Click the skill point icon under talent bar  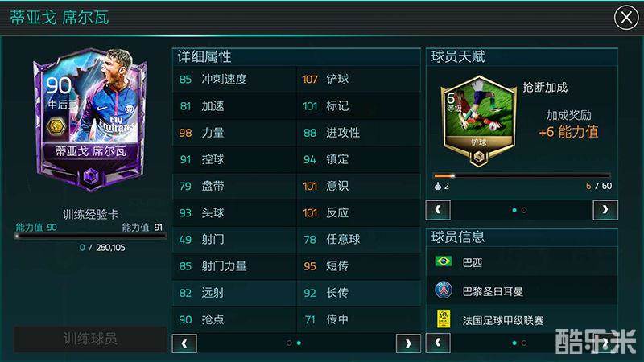pos(438,186)
